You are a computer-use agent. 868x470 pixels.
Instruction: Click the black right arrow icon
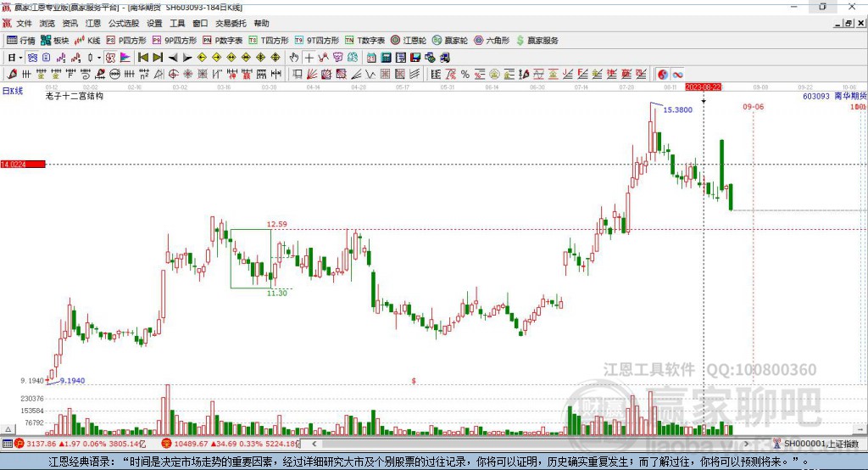point(187,58)
